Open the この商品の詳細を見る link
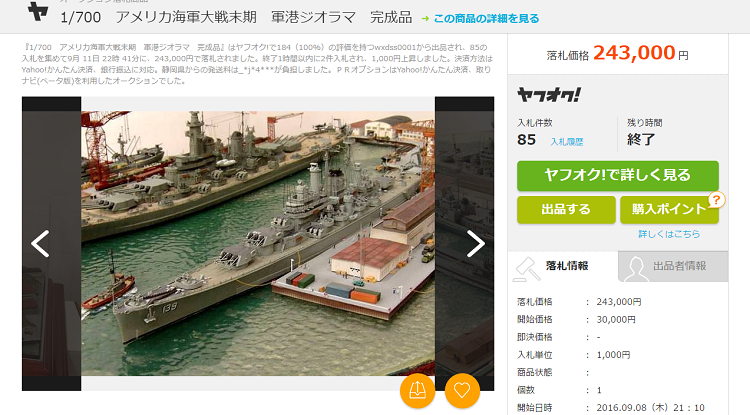 coord(486,19)
